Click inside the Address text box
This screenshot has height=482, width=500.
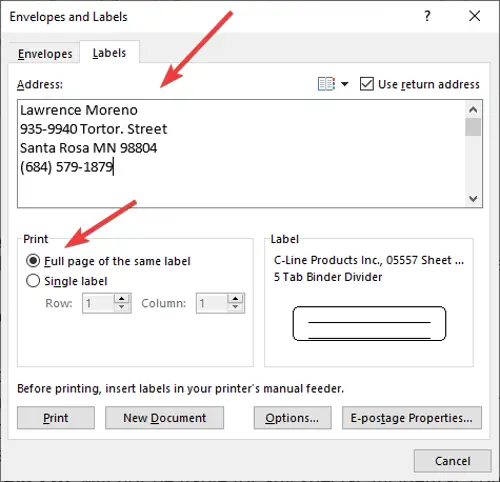pos(242,153)
